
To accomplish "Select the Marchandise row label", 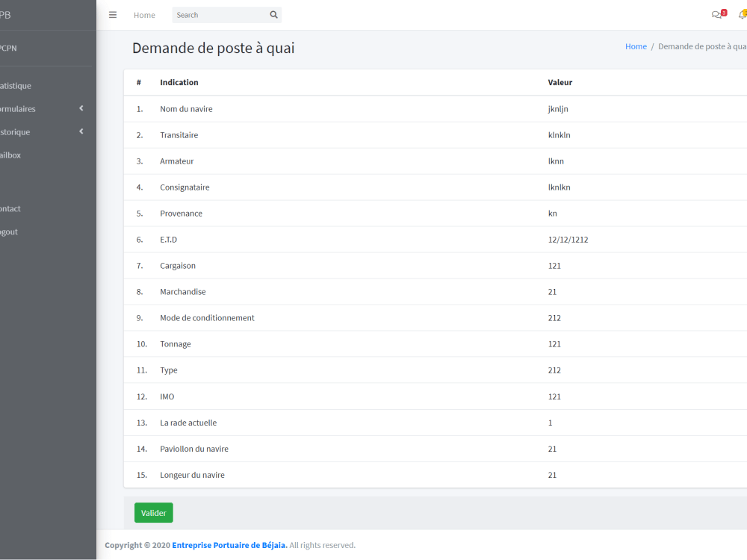I will 183,292.
